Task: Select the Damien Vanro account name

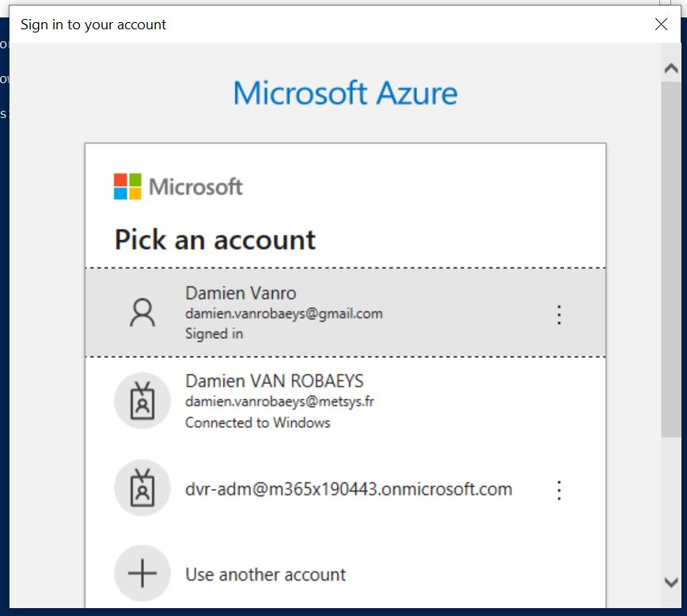Action: [x=241, y=294]
